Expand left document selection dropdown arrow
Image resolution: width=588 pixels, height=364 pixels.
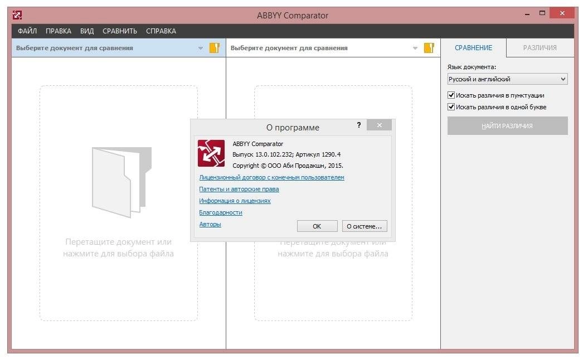201,48
